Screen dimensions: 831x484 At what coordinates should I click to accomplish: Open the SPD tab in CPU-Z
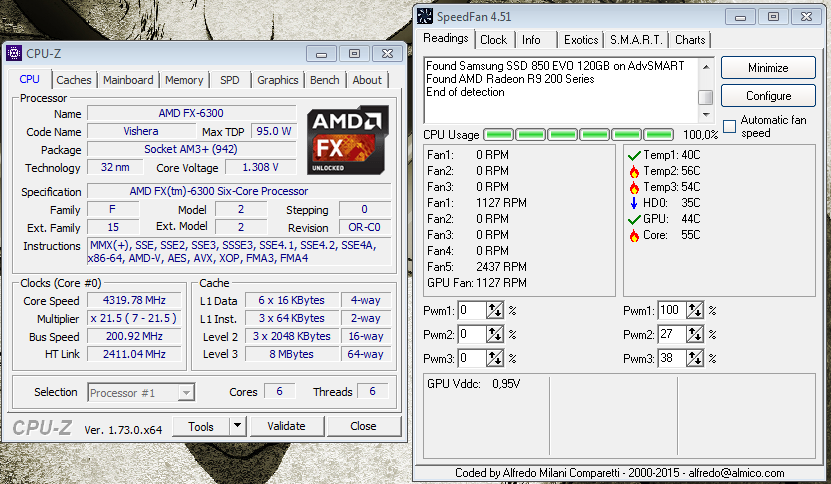pos(229,80)
